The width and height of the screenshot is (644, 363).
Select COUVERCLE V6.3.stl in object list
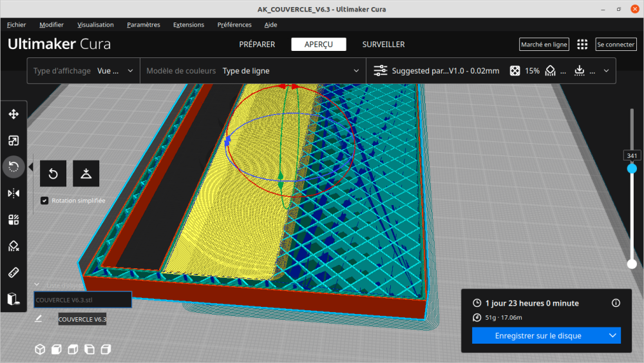tap(82, 300)
